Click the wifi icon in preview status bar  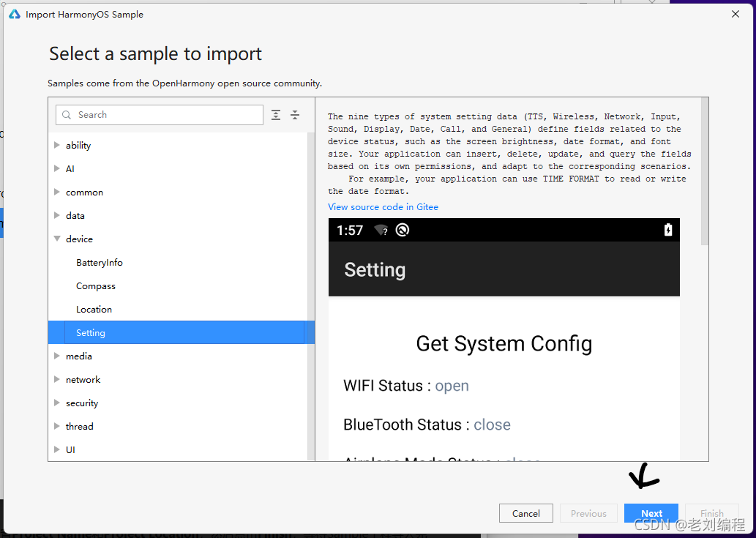pos(381,230)
